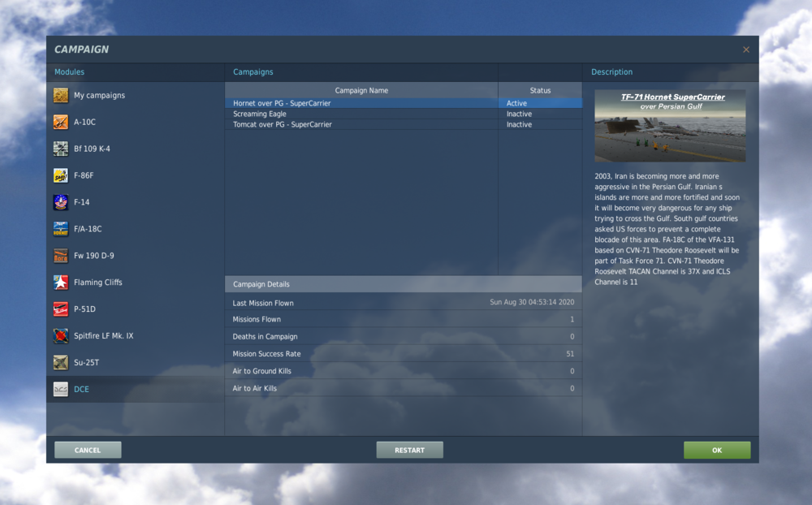Screen dimensions: 812x505
Task: Choose the A-10C module label
Action: pyautogui.click(x=84, y=123)
